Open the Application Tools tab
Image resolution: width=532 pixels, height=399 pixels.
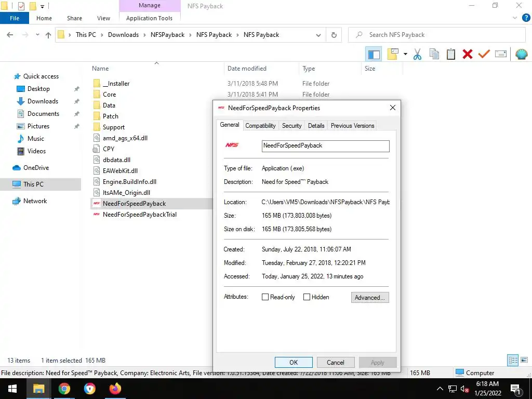click(x=149, y=18)
